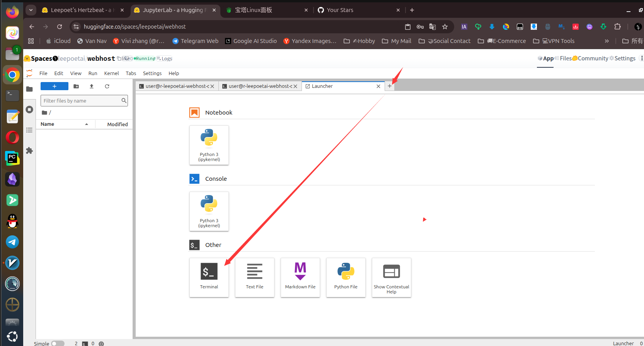
Task: Open the Extension Manager sidebar icon
Action: tap(29, 151)
